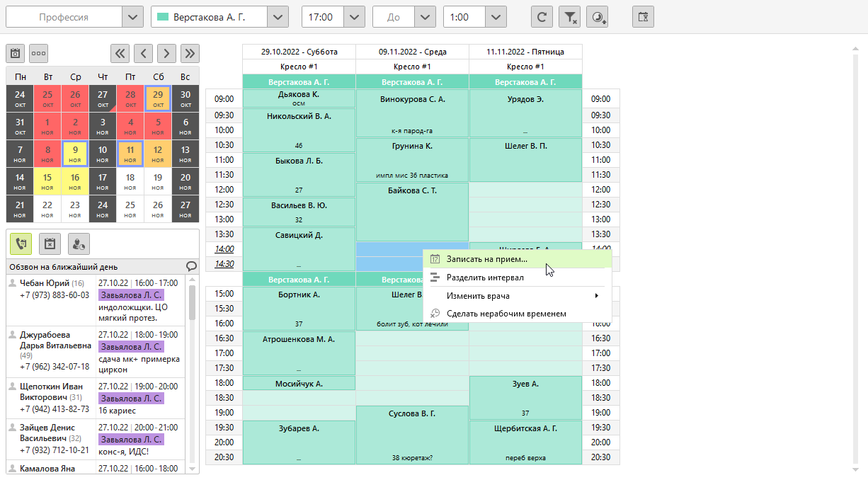Open the 1:00 duration dropdown

click(x=496, y=17)
